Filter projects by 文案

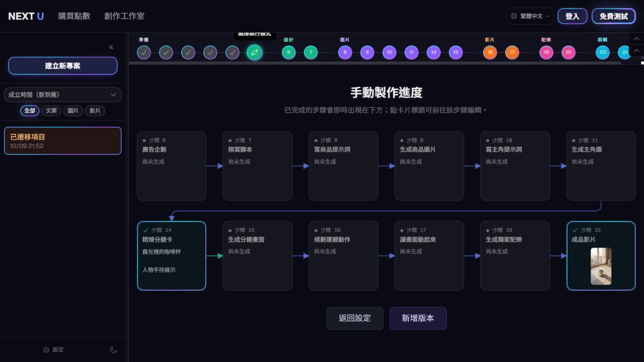tap(51, 111)
